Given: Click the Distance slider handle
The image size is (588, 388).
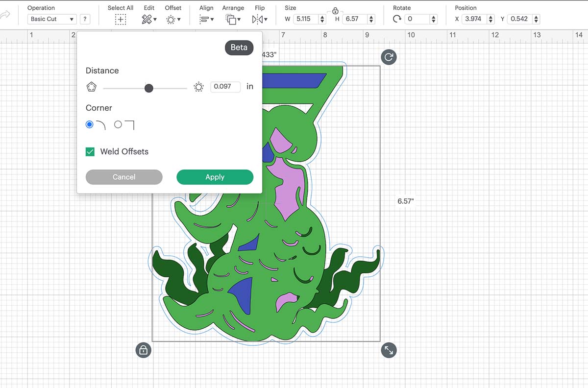Looking at the screenshot, I should coord(148,88).
